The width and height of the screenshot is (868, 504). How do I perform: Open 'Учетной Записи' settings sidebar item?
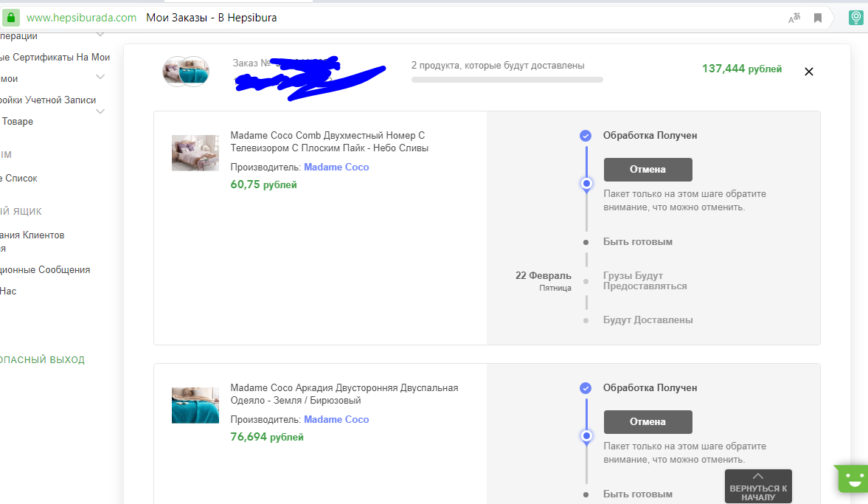tap(48, 100)
